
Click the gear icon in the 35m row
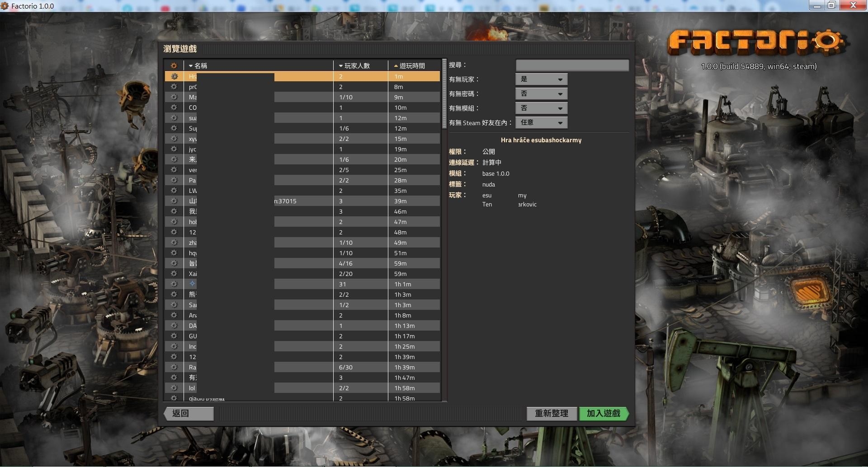174,191
